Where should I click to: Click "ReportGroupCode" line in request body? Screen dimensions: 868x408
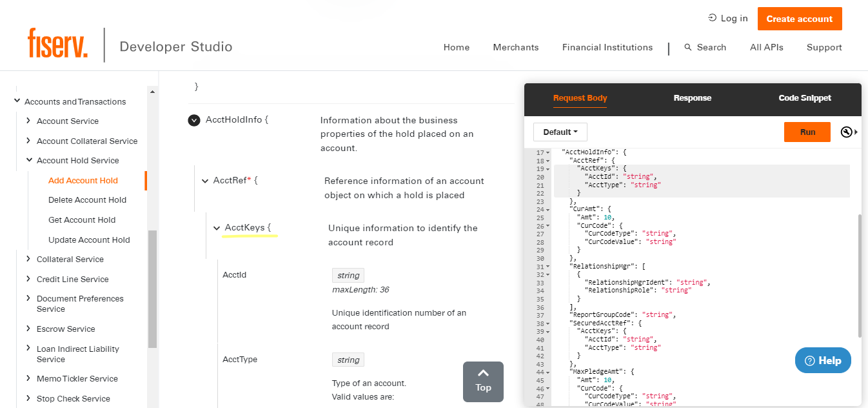[x=622, y=315]
